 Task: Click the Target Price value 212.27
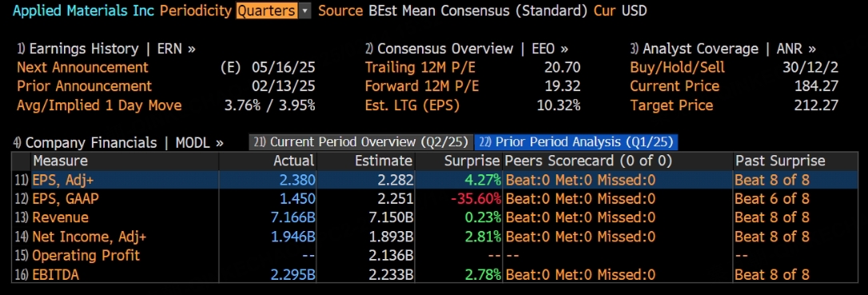(x=816, y=106)
